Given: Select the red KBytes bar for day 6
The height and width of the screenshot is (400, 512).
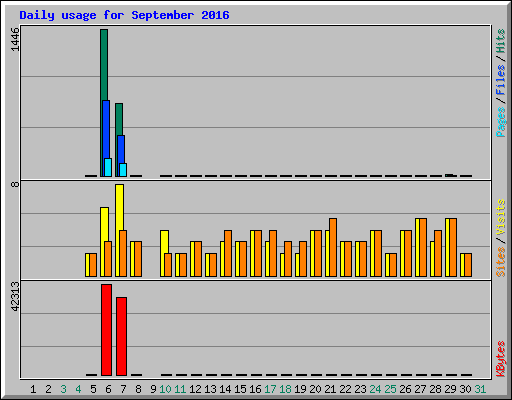Looking at the screenshot, I should (106, 330).
